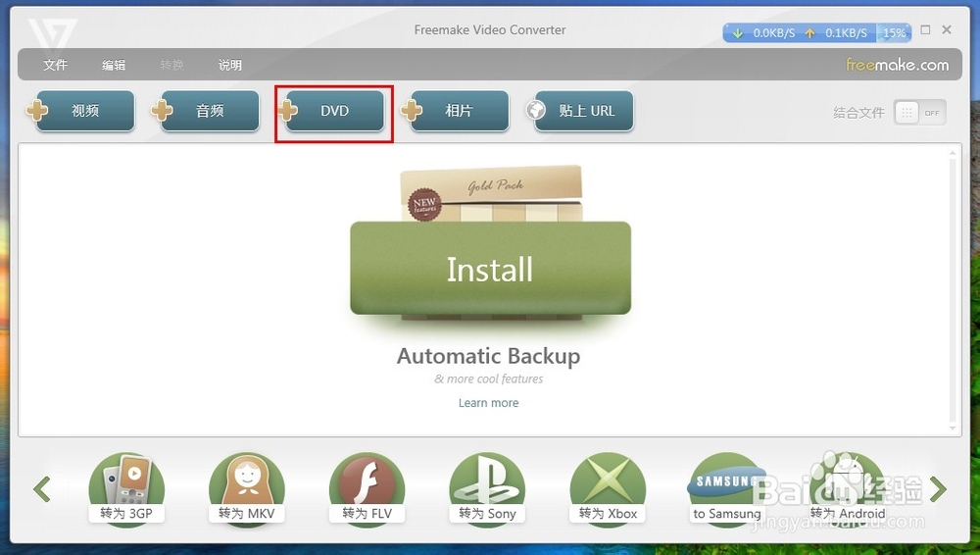980x555 pixels.
Task: Click the Automatic Backup heading
Action: [489, 356]
